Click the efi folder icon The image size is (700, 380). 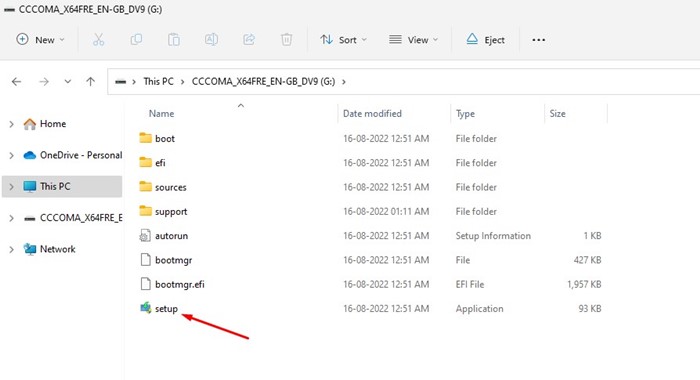pos(145,162)
